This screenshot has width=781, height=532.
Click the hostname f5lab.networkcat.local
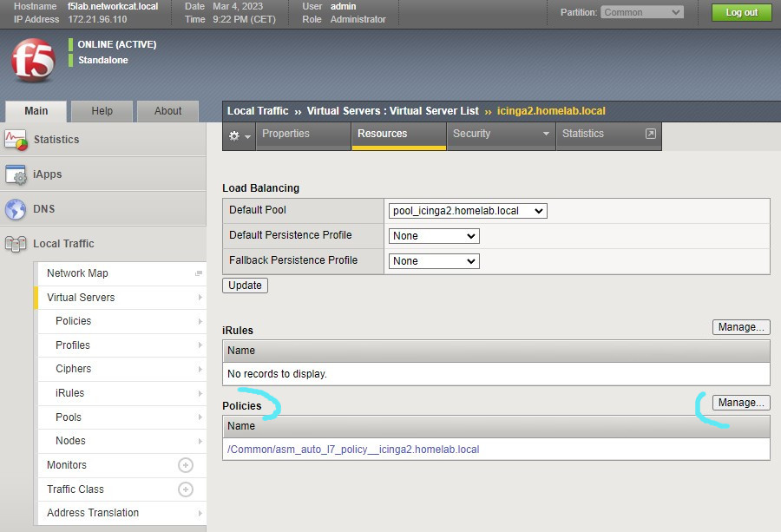[x=113, y=6]
